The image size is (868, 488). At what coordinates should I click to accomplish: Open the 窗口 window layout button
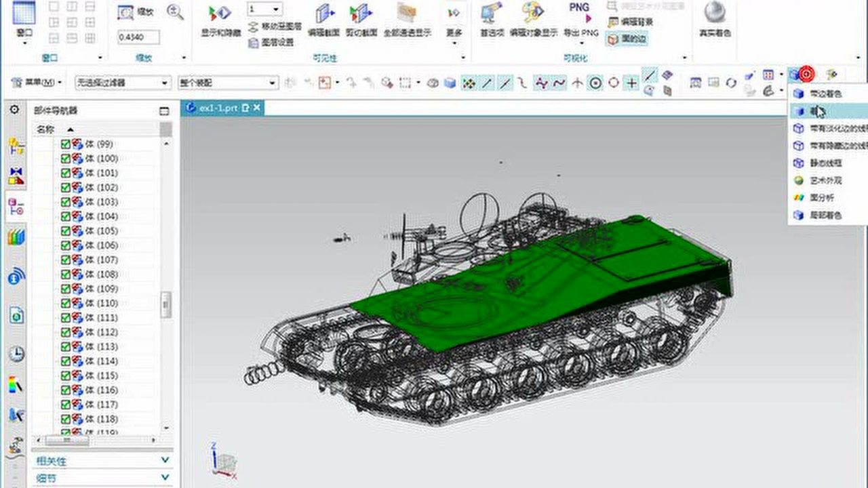point(24,22)
